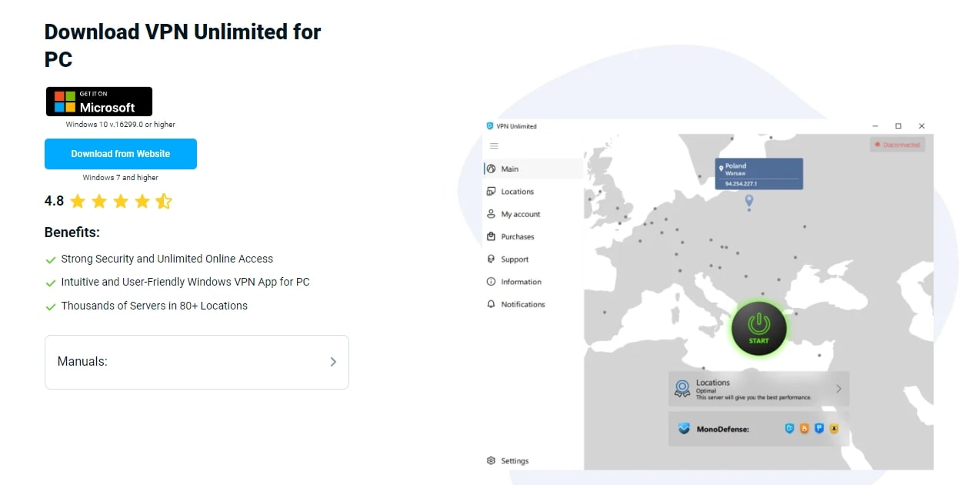Viewport: 980px width, 485px height.
Task: Click the half-filled fifth rating star
Action: (x=164, y=202)
